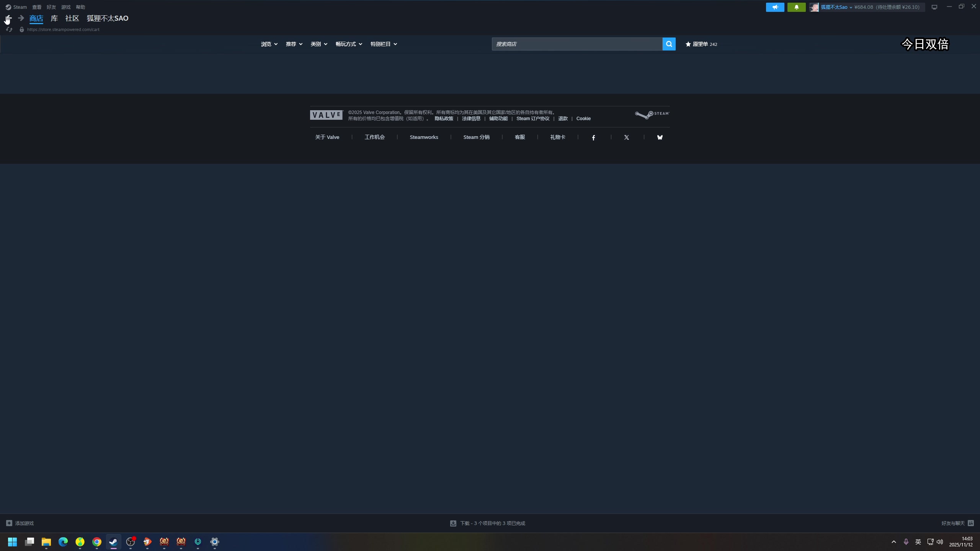This screenshot has height=551, width=980.
Task: Switch to the 库 library tab
Action: pos(54,18)
